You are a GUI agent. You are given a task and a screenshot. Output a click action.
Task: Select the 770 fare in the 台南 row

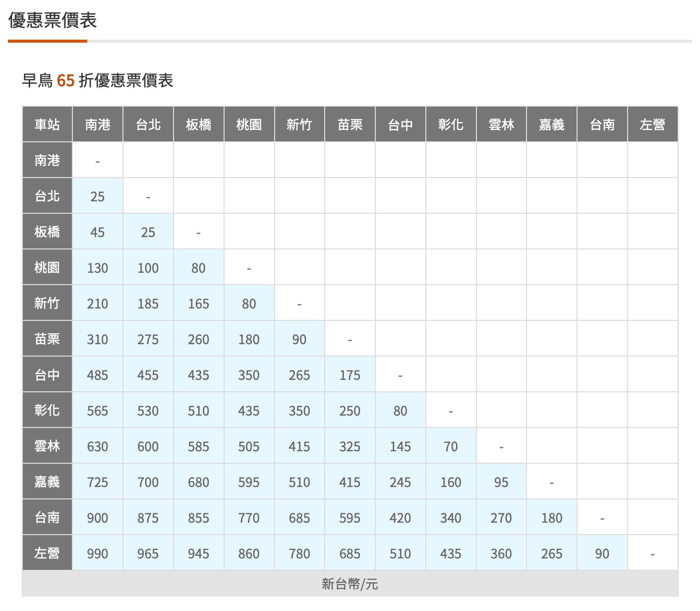click(249, 518)
